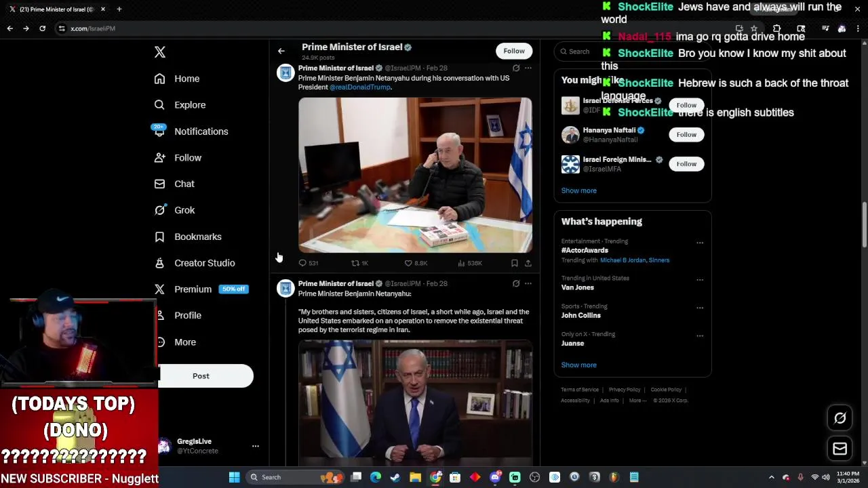Bookmark this page with star icon

coord(754,28)
